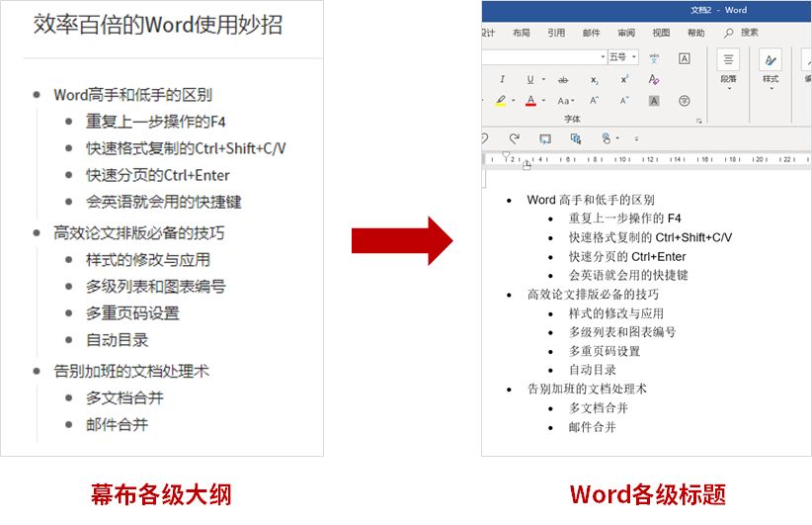The height and width of the screenshot is (525, 812).
Task: Toggle character shading
Action: pos(654,101)
